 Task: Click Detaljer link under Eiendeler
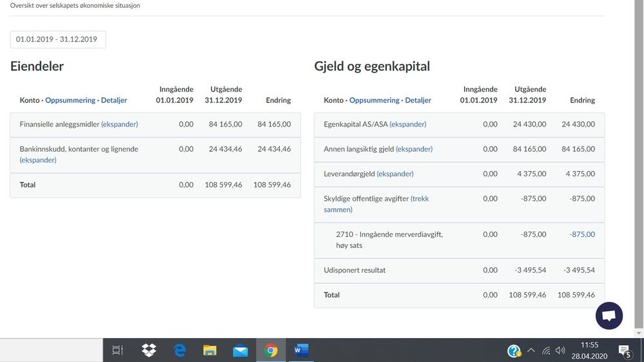coord(113,100)
